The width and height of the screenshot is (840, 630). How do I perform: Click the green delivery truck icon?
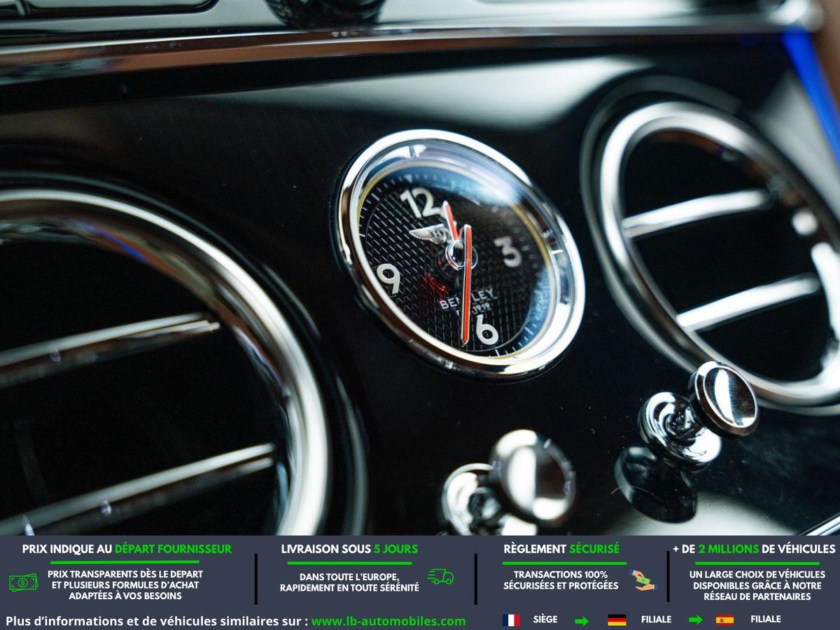[441, 577]
